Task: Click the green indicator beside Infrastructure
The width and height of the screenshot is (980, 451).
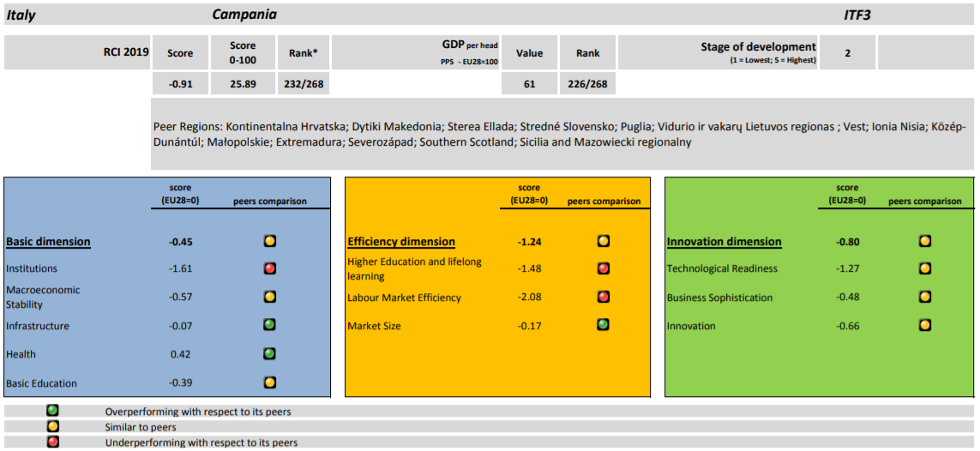Action: pos(269,326)
